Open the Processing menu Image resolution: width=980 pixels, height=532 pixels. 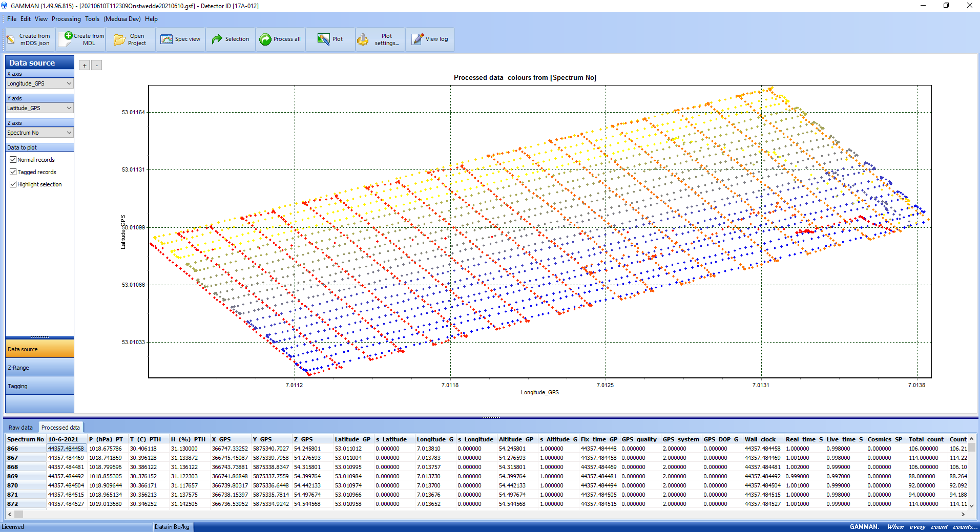click(x=66, y=19)
